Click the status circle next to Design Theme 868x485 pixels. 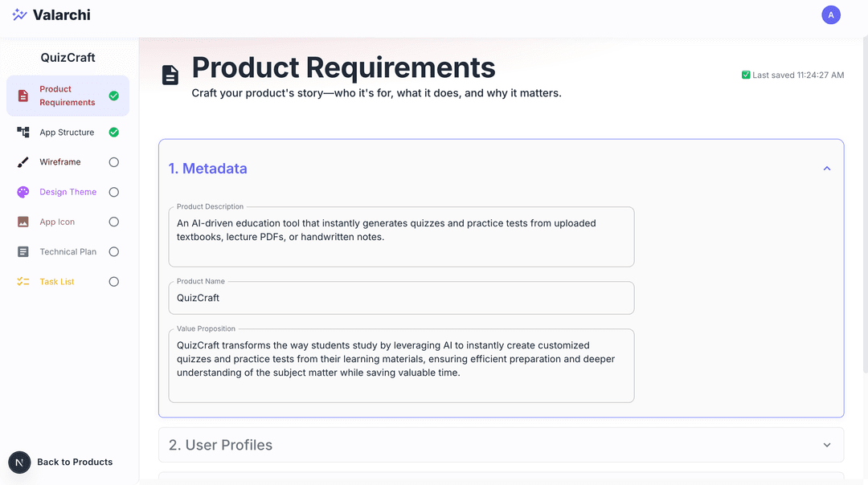113,191
